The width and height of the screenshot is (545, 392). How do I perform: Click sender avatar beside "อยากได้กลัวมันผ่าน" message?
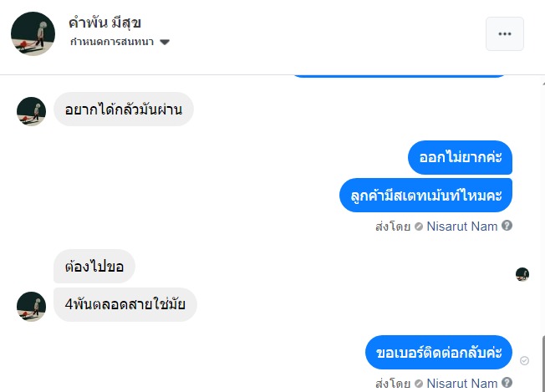[32, 110]
